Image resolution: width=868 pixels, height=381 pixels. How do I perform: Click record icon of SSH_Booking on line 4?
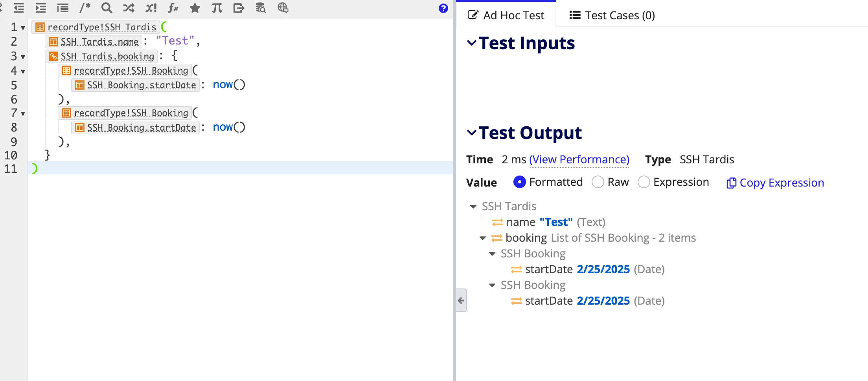point(66,70)
